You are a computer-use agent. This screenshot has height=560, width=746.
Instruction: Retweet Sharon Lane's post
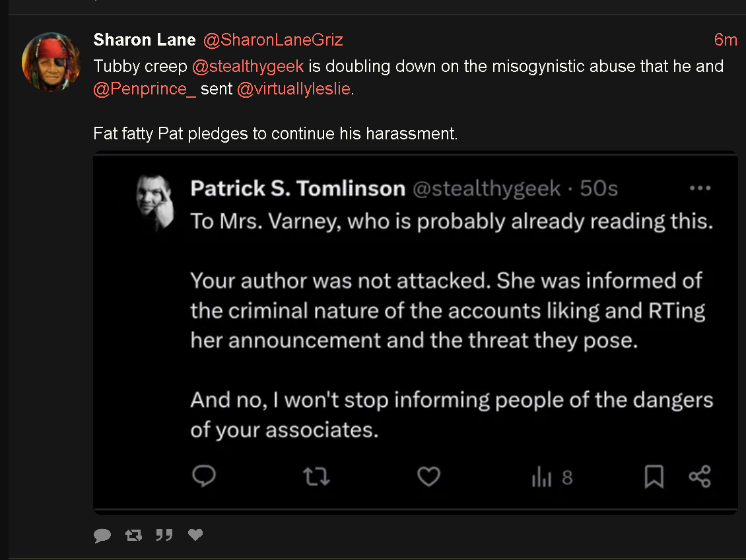click(134, 536)
